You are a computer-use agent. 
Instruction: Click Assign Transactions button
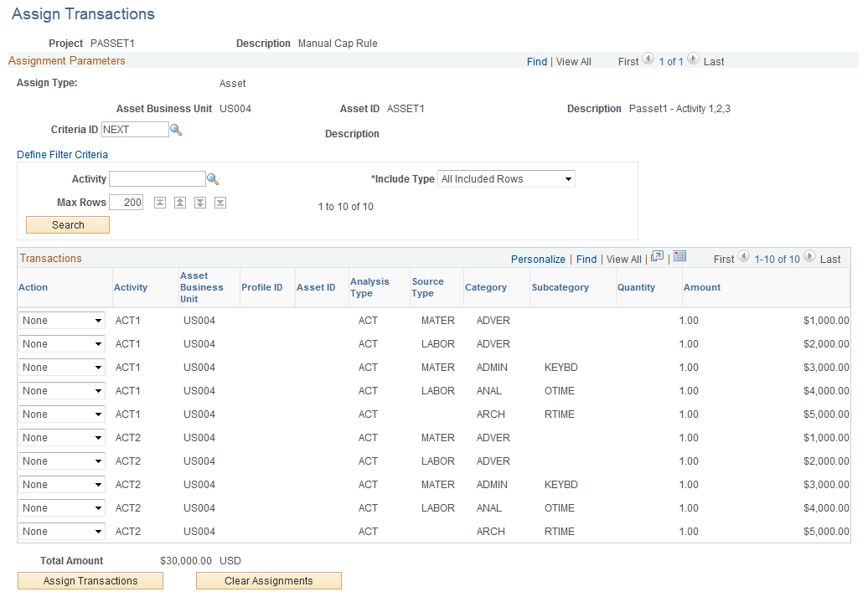point(90,581)
